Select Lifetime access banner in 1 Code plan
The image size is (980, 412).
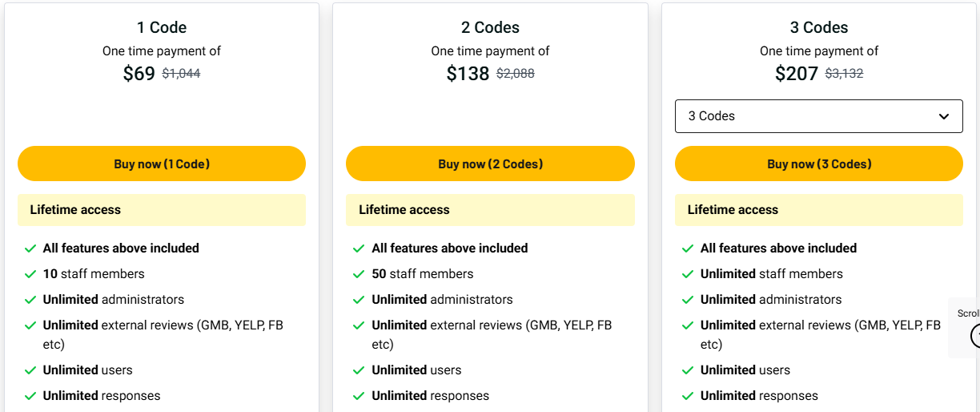pos(162,210)
